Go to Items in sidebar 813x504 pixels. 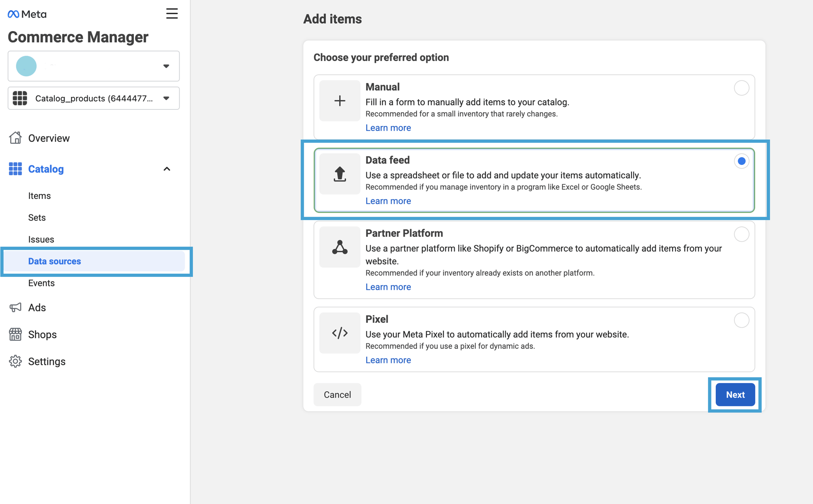click(39, 196)
